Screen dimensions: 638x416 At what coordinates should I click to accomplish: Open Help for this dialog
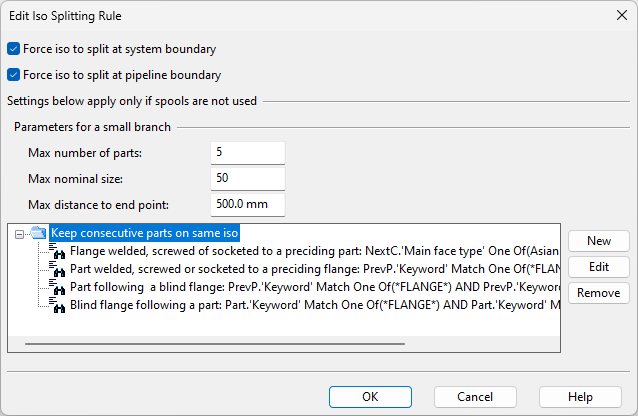pyautogui.click(x=580, y=396)
